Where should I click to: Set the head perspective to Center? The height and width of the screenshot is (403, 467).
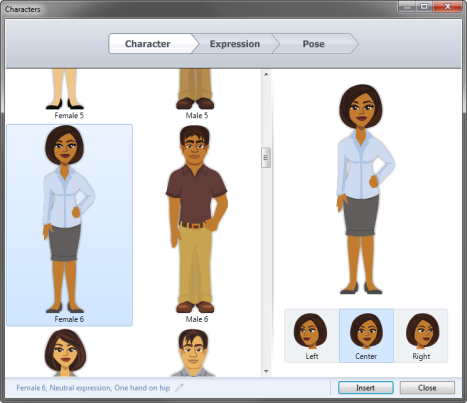[366, 336]
